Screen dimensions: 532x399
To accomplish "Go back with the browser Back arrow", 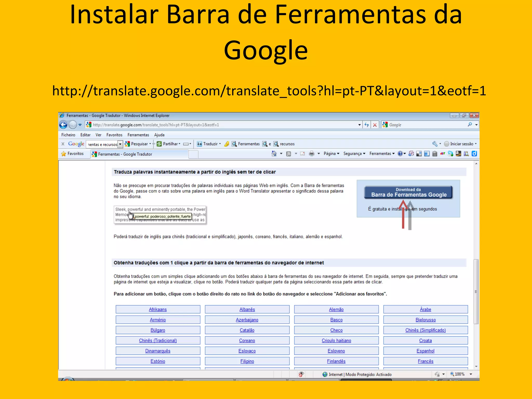I will (x=63, y=125).
